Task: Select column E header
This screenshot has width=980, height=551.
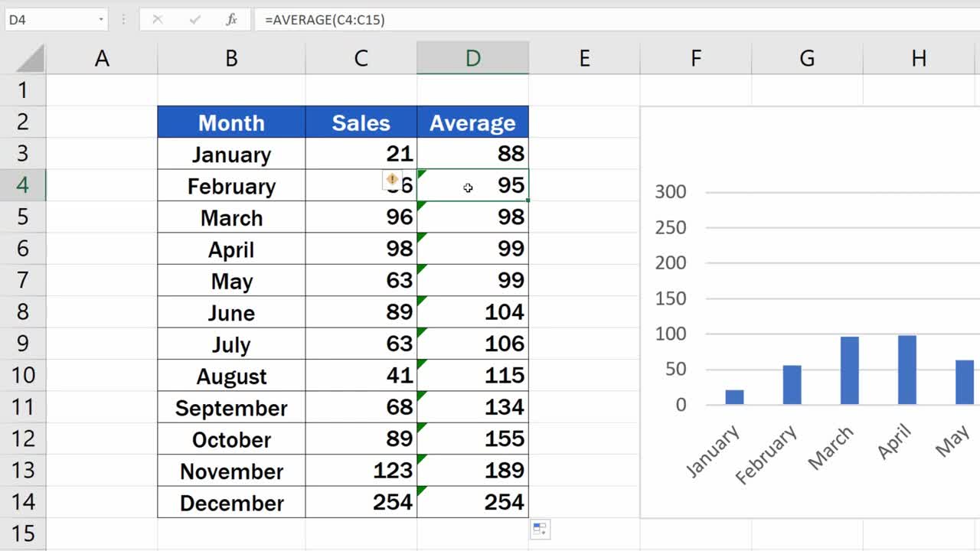Action: click(x=584, y=58)
